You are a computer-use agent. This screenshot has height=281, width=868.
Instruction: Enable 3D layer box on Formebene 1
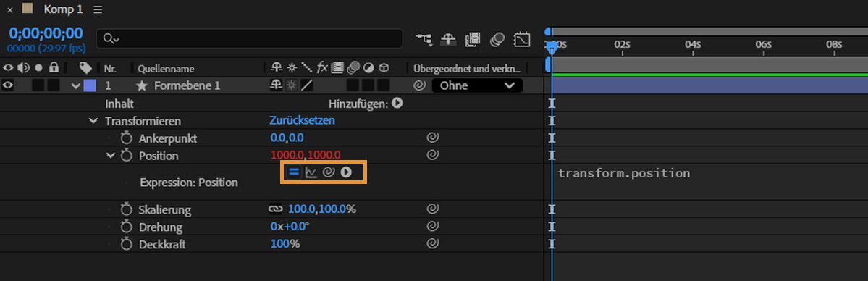[x=383, y=85]
